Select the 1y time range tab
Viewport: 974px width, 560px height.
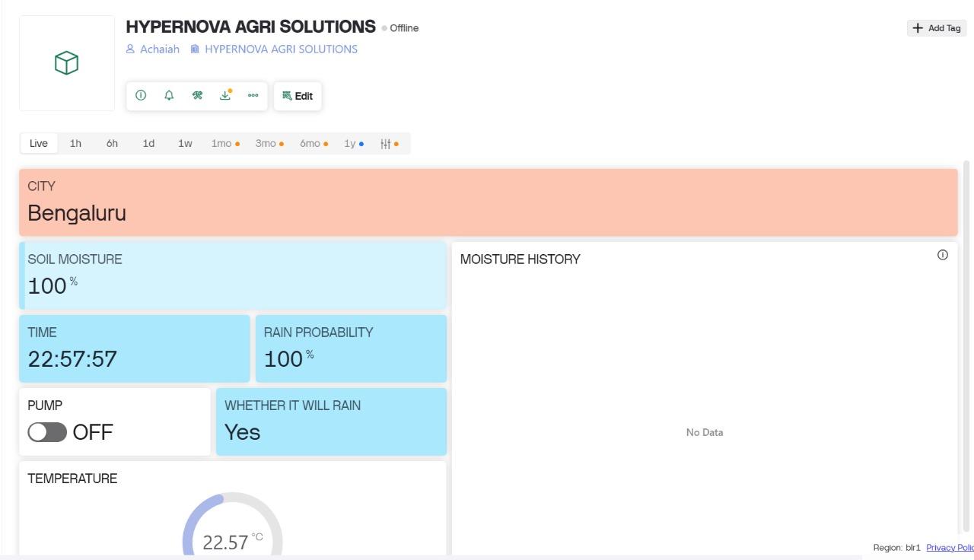[354, 144]
